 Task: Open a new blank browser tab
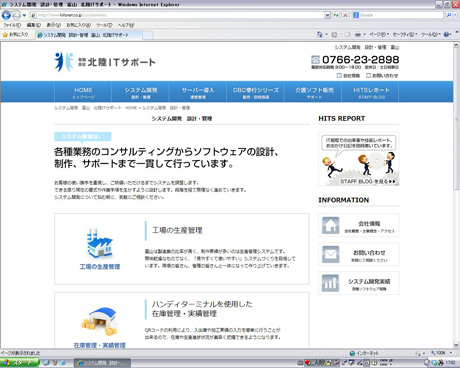point(148,35)
